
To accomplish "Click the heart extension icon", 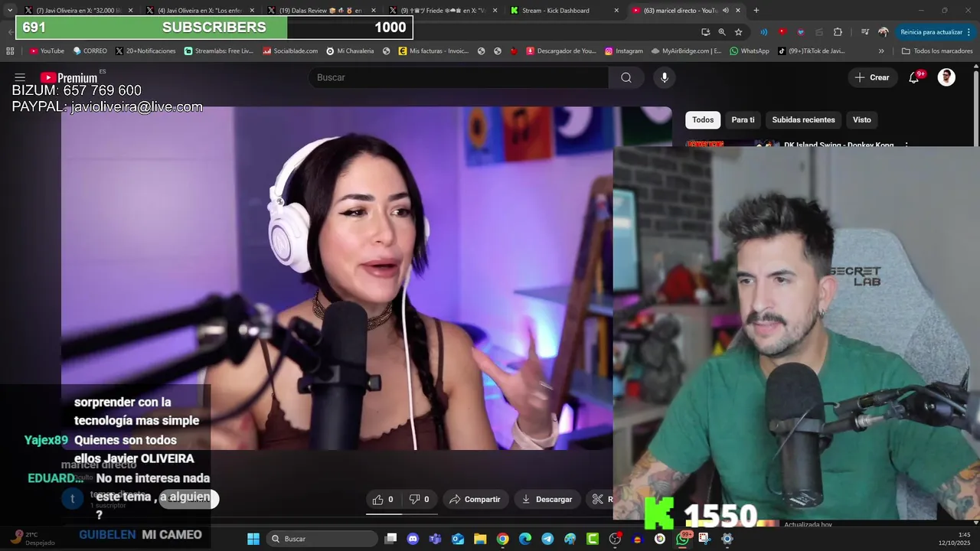I will [x=801, y=32].
